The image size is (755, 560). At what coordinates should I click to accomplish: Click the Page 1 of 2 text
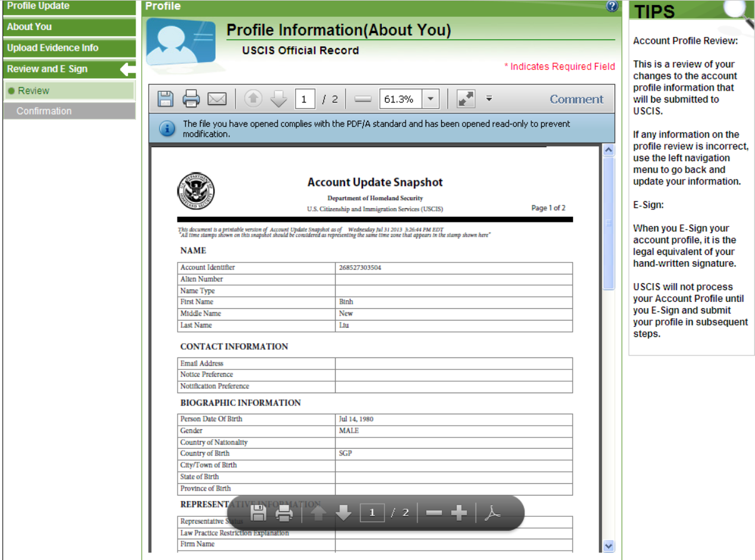pyautogui.click(x=548, y=208)
